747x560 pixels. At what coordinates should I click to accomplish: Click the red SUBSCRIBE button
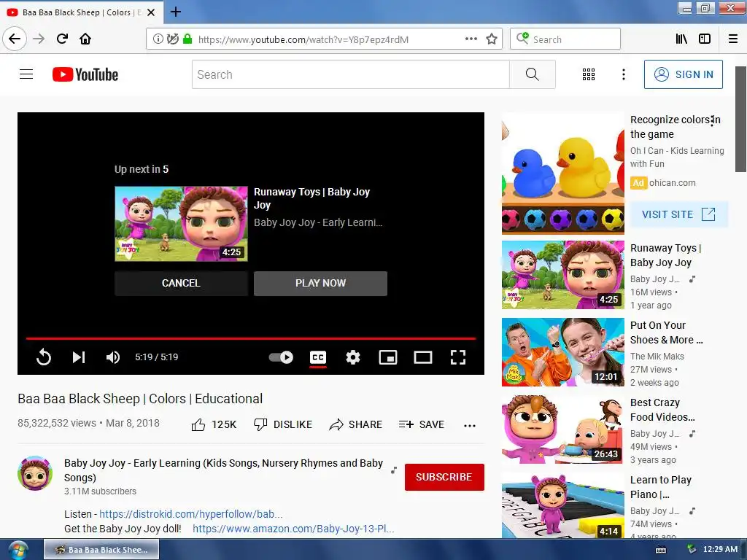click(444, 477)
